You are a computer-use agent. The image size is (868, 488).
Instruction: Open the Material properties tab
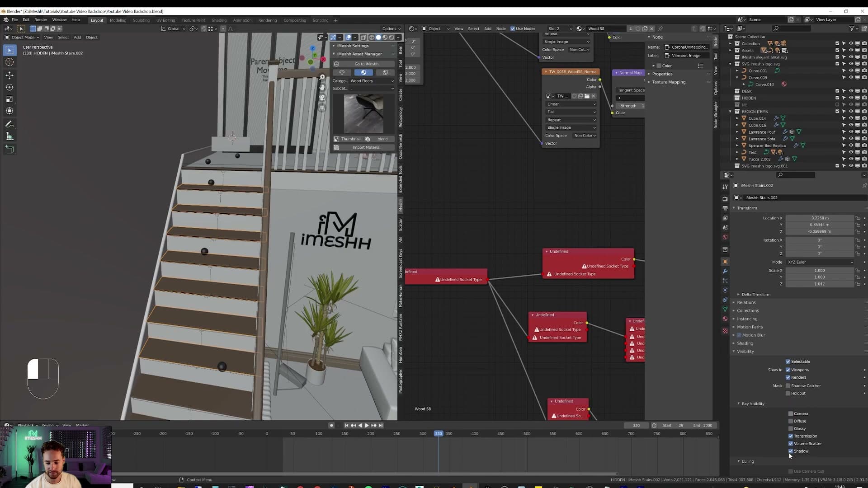coord(725,319)
